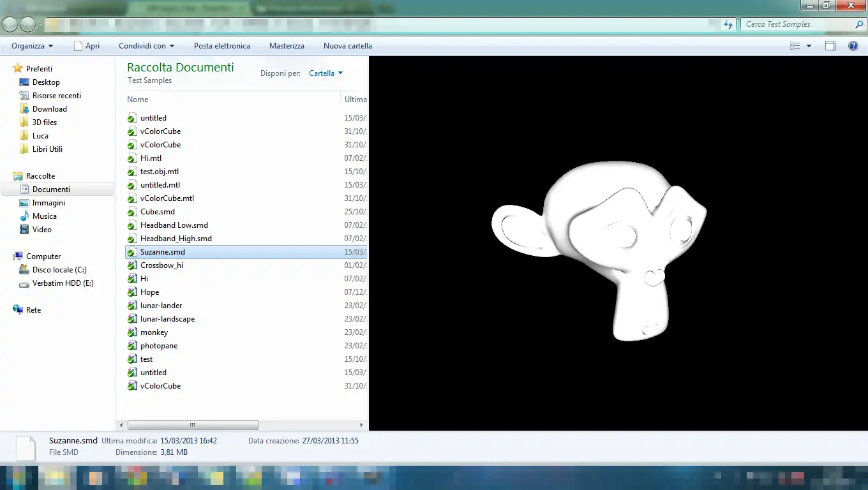Open the Disponi per Cartella dropdown
The image size is (868, 490).
point(326,73)
